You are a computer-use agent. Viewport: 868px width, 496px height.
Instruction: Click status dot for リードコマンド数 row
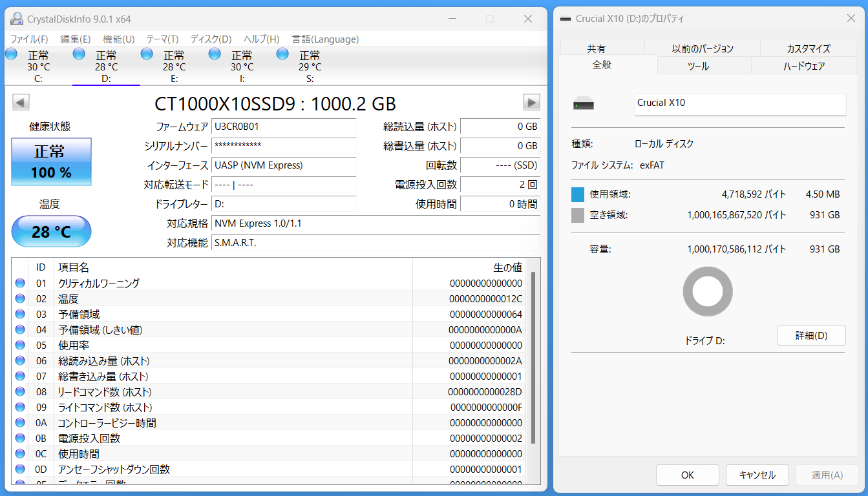click(x=20, y=391)
